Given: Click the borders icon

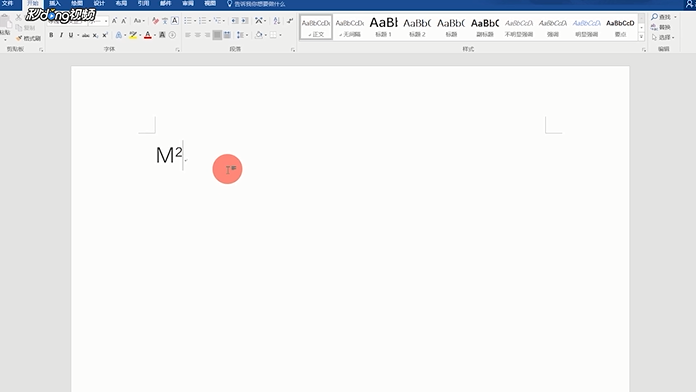Looking at the screenshot, I should coord(273,35).
